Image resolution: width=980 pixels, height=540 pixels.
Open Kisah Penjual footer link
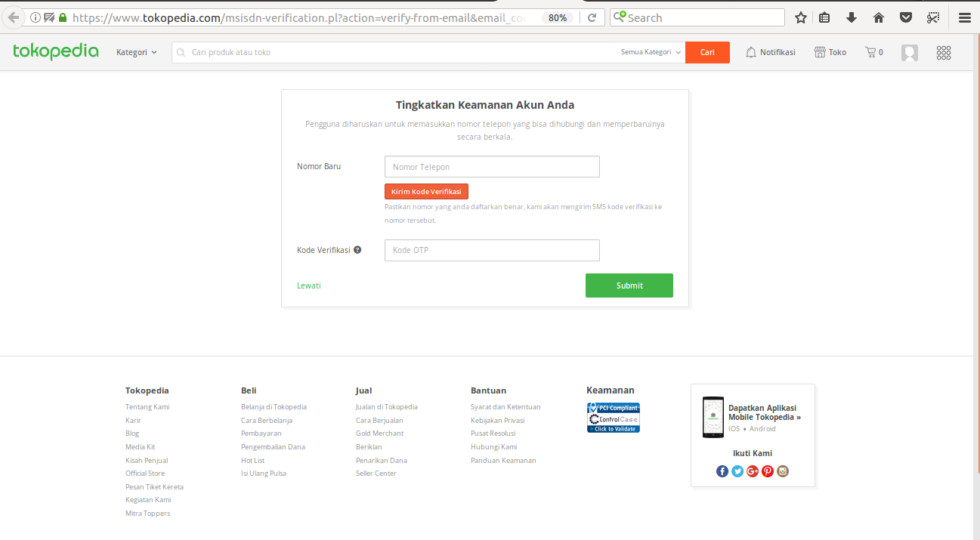pyautogui.click(x=147, y=460)
